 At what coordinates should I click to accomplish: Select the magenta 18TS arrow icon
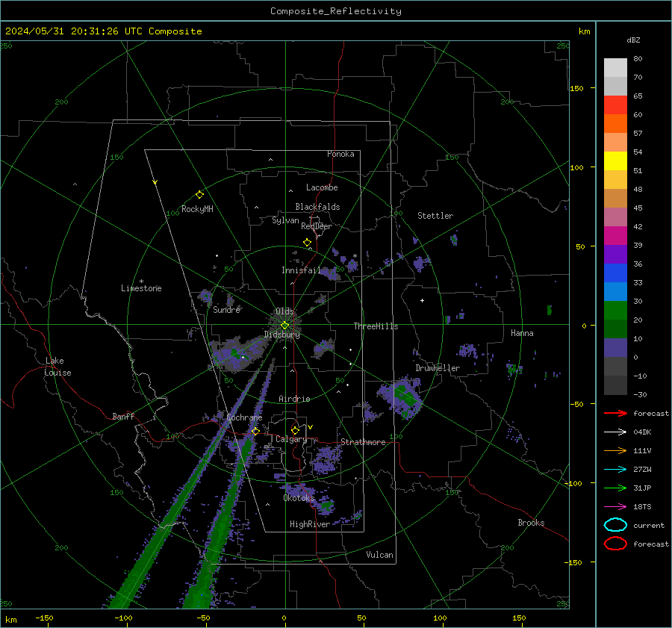coord(615,507)
